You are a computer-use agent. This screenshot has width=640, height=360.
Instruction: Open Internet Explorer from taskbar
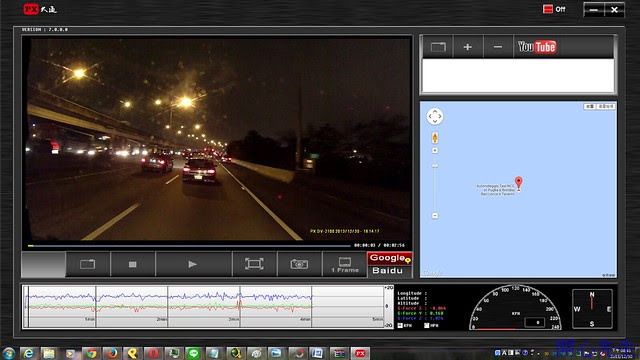(x=28, y=353)
